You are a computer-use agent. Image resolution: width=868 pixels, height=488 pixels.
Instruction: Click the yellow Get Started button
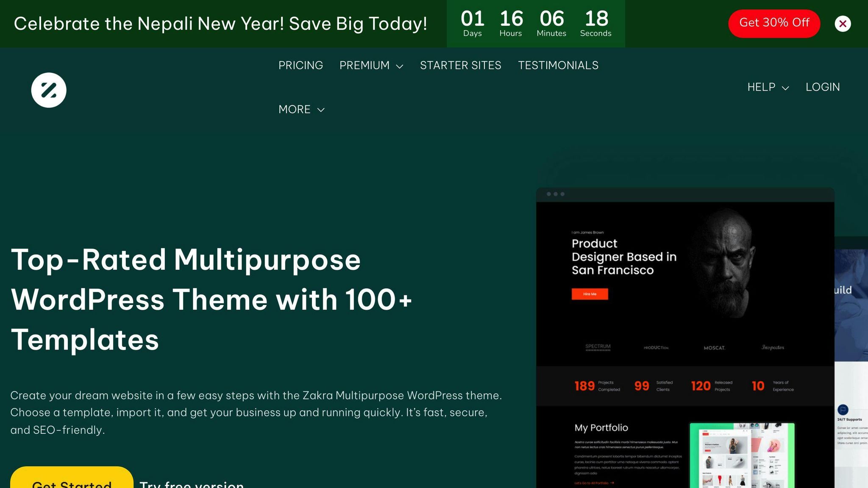[72, 478]
